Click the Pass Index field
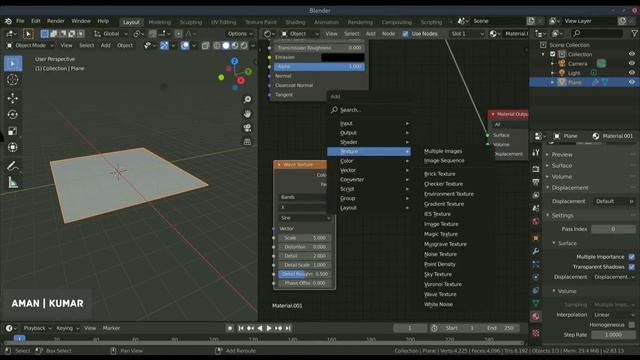 (613, 229)
